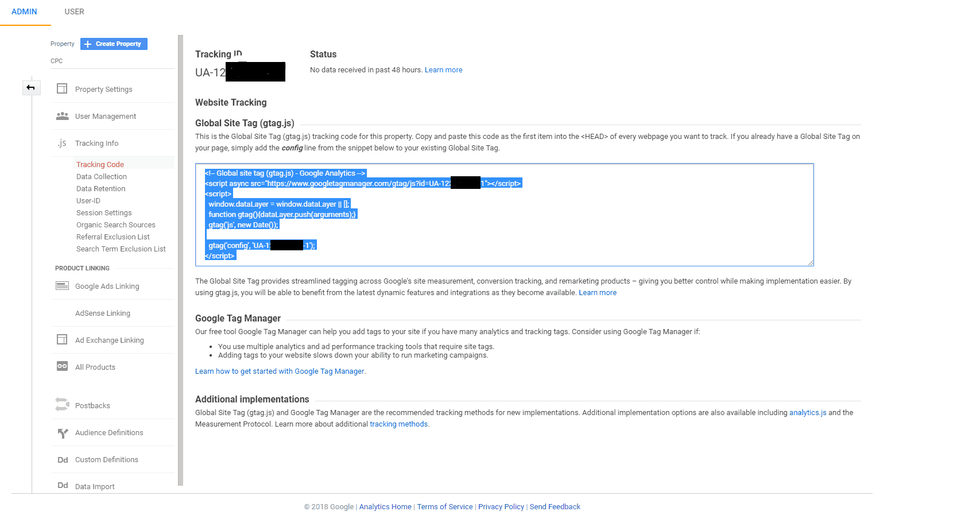The image size is (980, 519).
Task: Click the Audience Definitions fork icon
Action: pyautogui.click(x=63, y=433)
